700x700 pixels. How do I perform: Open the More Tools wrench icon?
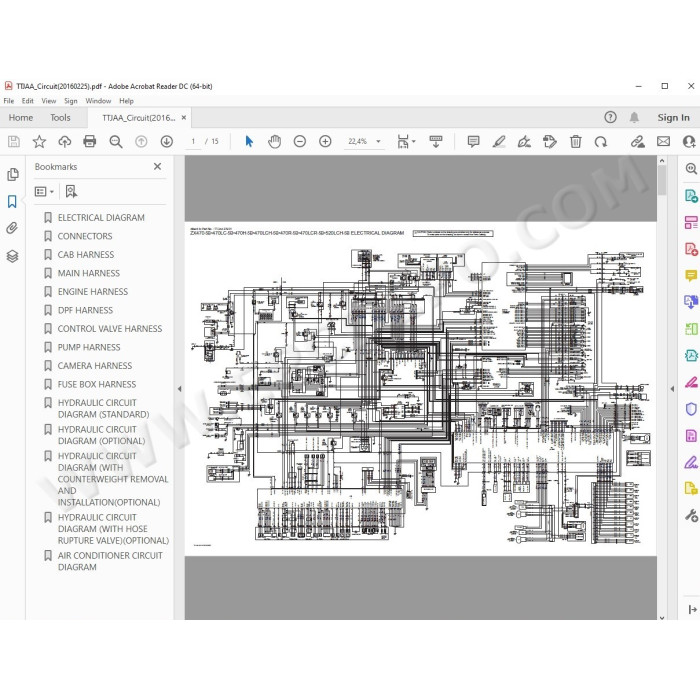pos(692,516)
